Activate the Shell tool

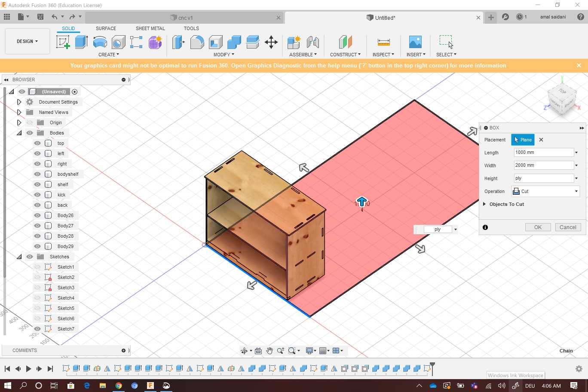pos(215,42)
